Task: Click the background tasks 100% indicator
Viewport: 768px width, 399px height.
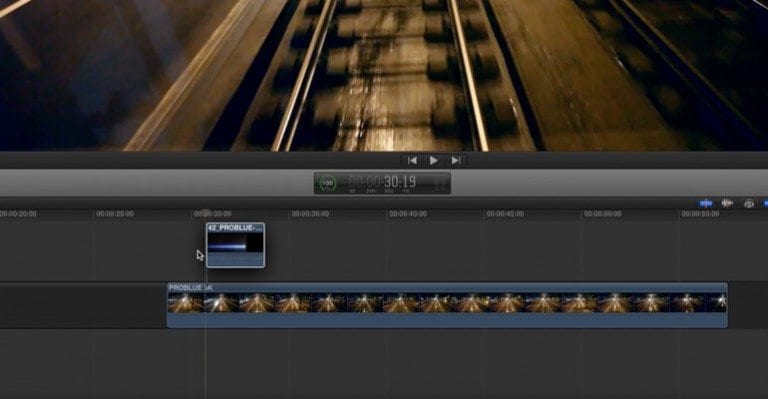Action: pyautogui.click(x=327, y=183)
